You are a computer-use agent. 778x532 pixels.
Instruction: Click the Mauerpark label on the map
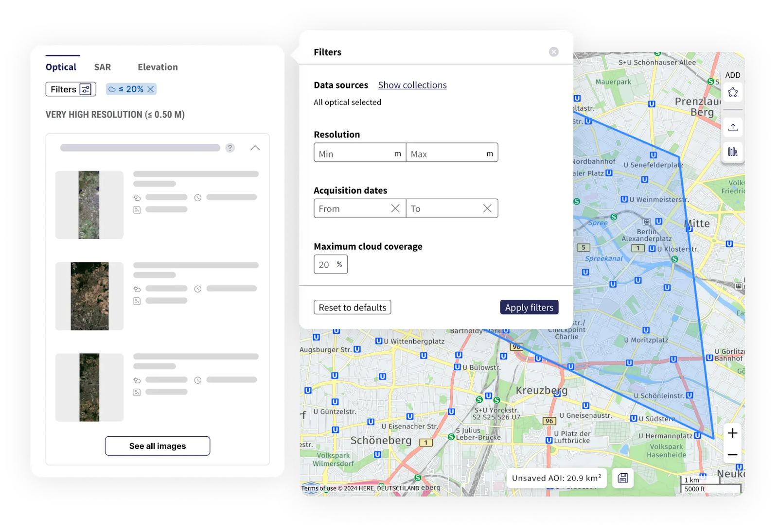coord(613,82)
